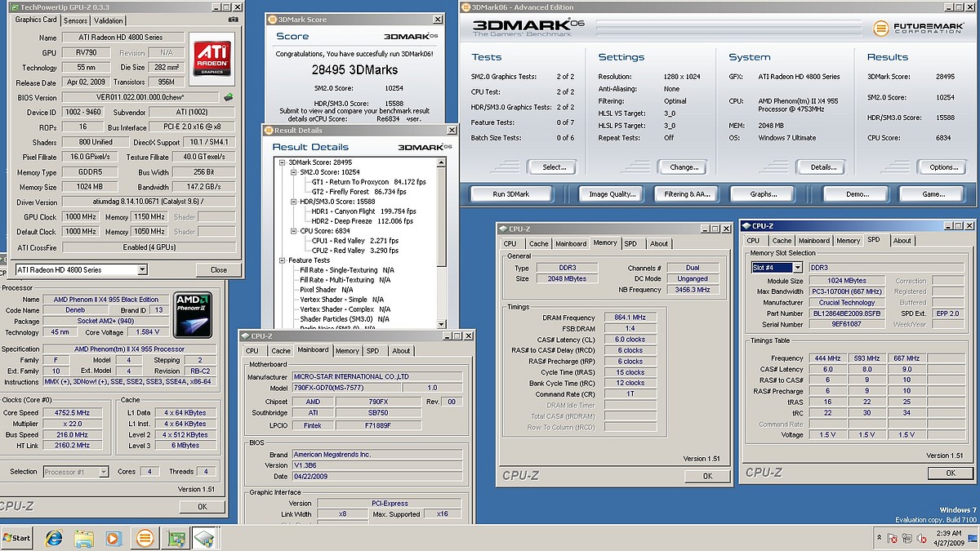Open the Slot #4 memory slot dropdown
This screenshot has height=551, width=980.
pos(797,267)
